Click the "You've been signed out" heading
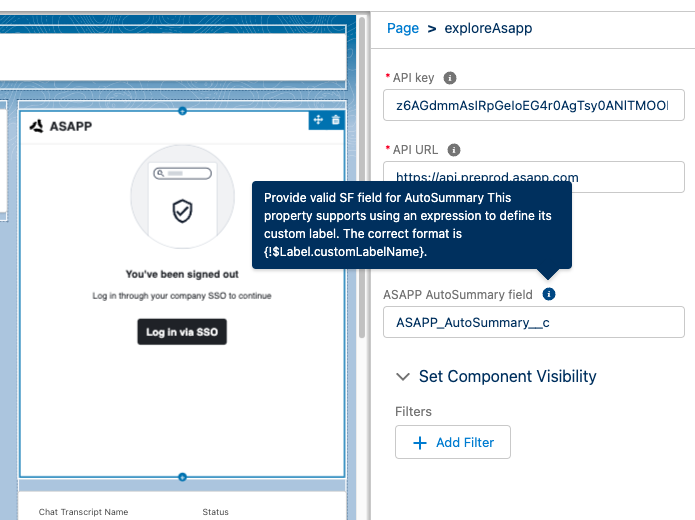Image resolution: width=695 pixels, height=520 pixels. (x=182, y=274)
